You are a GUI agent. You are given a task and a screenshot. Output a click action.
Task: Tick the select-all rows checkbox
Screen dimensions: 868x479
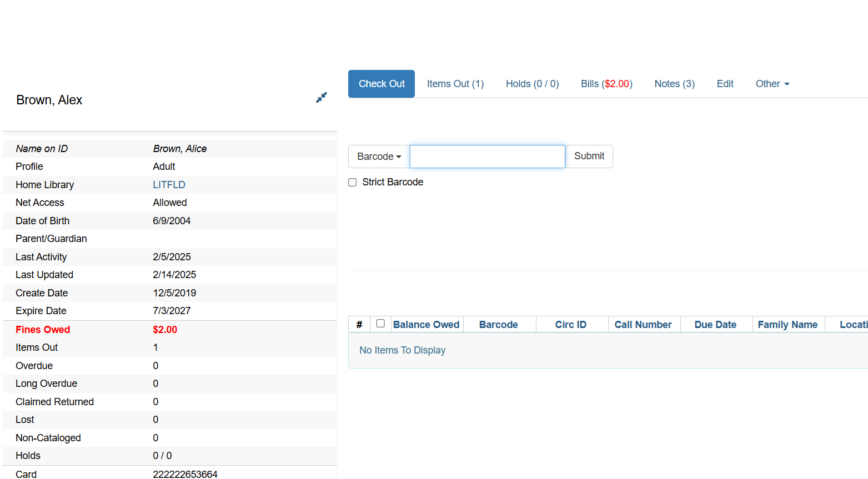[x=380, y=324]
